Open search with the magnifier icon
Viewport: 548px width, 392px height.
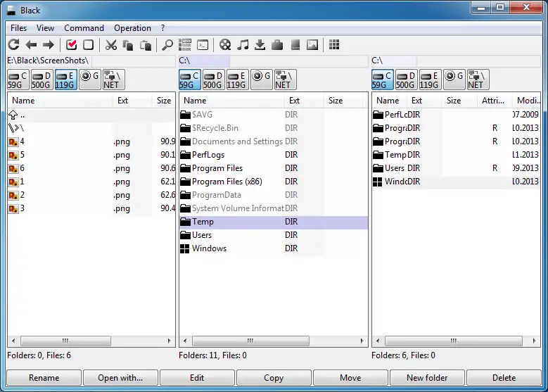click(167, 45)
